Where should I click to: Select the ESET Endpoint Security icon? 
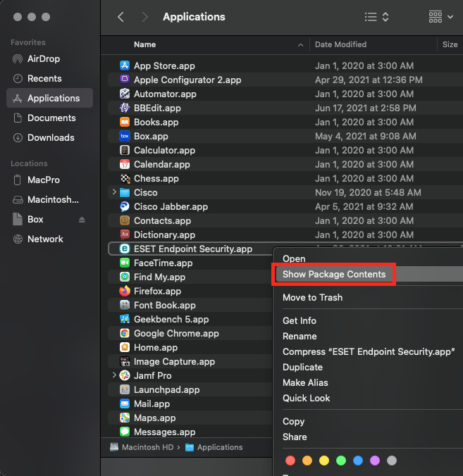pyautogui.click(x=125, y=249)
